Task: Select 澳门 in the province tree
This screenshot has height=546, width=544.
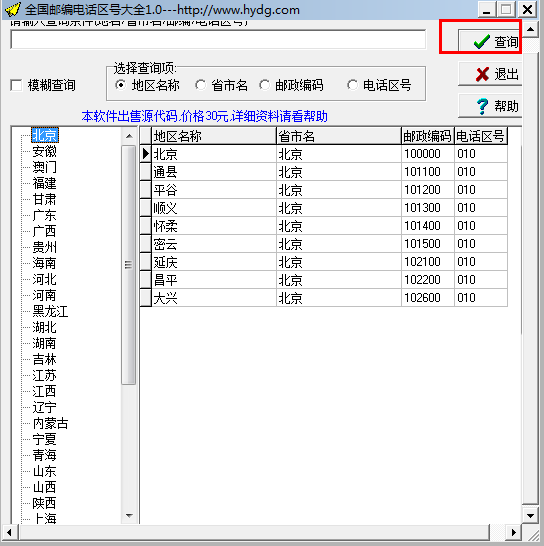Action: coord(44,167)
